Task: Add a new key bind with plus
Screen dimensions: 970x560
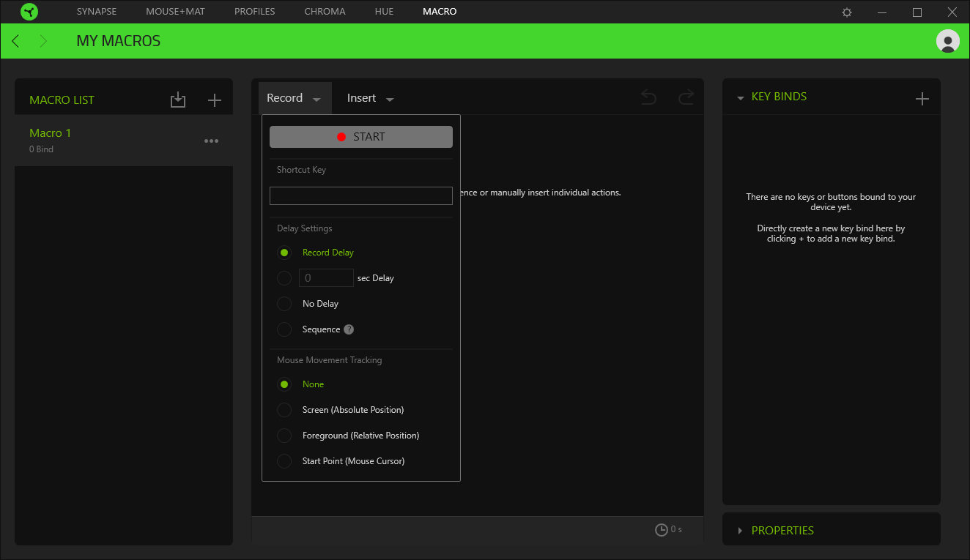Action: tap(922, 99)
